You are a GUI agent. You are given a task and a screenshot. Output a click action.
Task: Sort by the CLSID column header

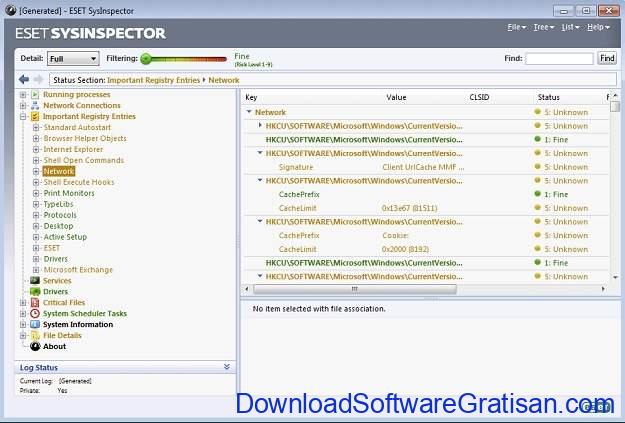coord(479,97)
